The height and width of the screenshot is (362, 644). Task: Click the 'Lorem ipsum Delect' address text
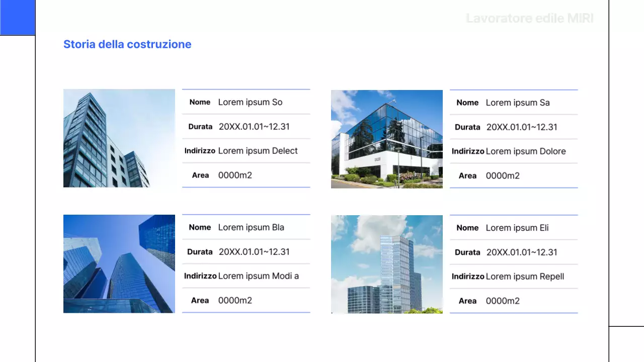pos(258,151)
